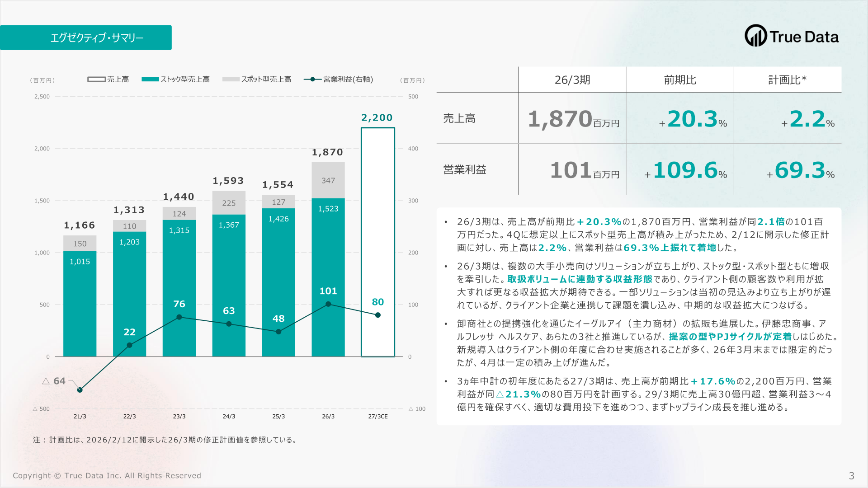The image size is (868, 488).
Task: Click the 1,554 bar total label
Action: [278, 185]
